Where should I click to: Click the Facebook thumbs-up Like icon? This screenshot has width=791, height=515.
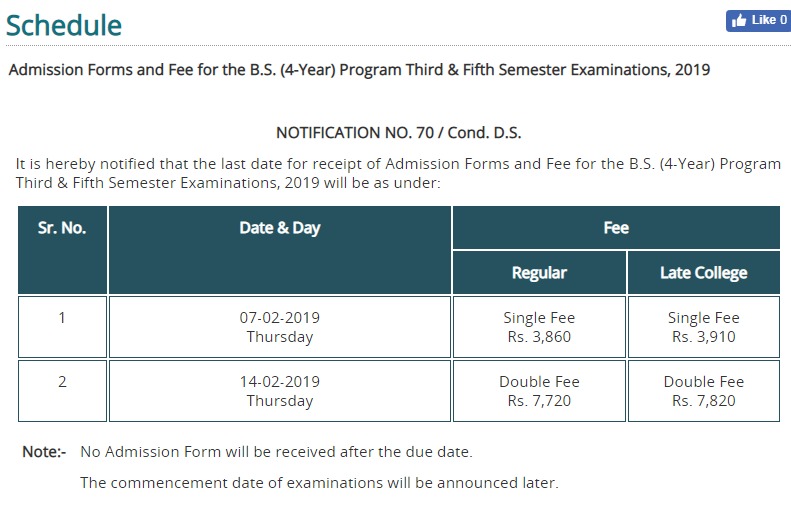(740, 21)
